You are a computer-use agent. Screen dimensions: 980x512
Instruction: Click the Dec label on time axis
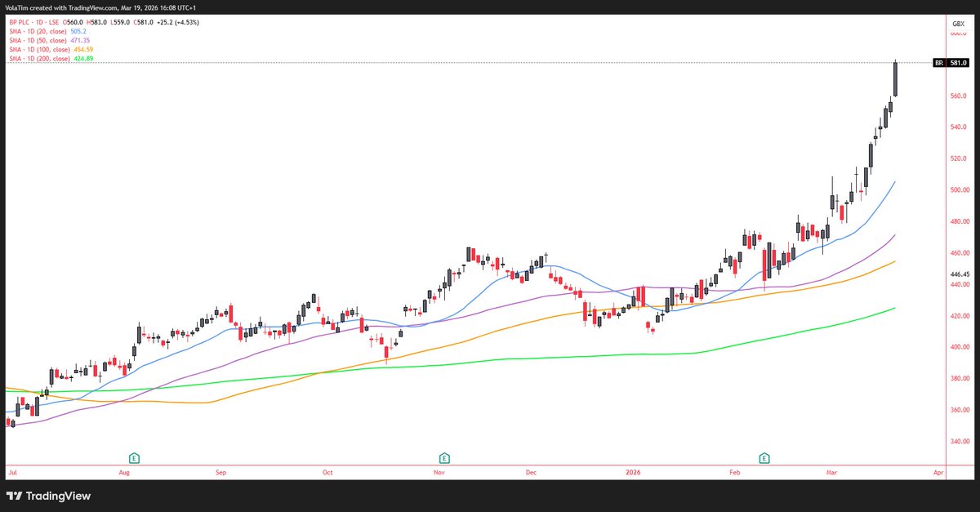(530, 472)
